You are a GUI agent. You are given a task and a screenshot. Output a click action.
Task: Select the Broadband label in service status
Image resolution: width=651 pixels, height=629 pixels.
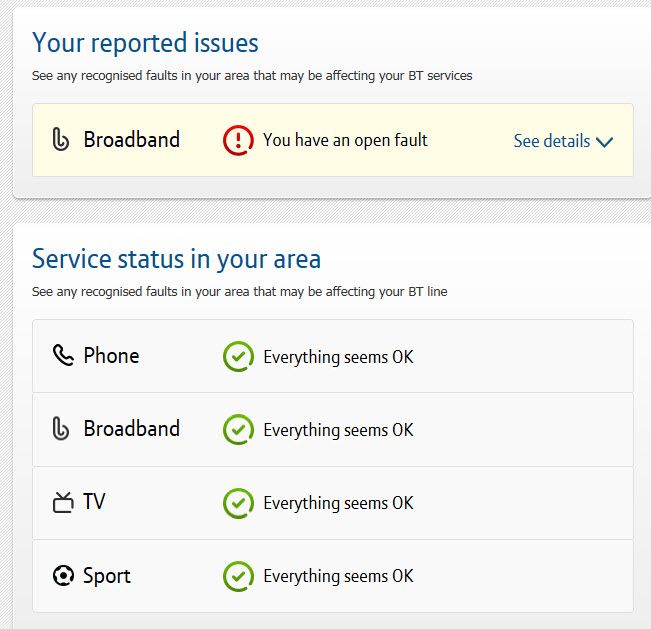132,428
